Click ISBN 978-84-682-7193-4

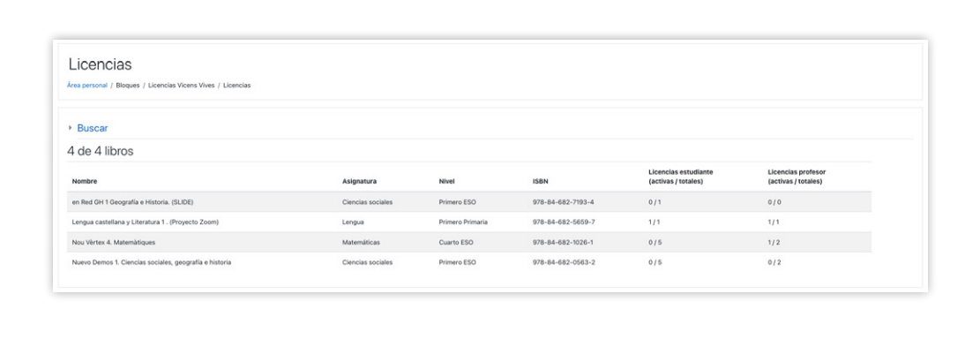click(563, 202)
